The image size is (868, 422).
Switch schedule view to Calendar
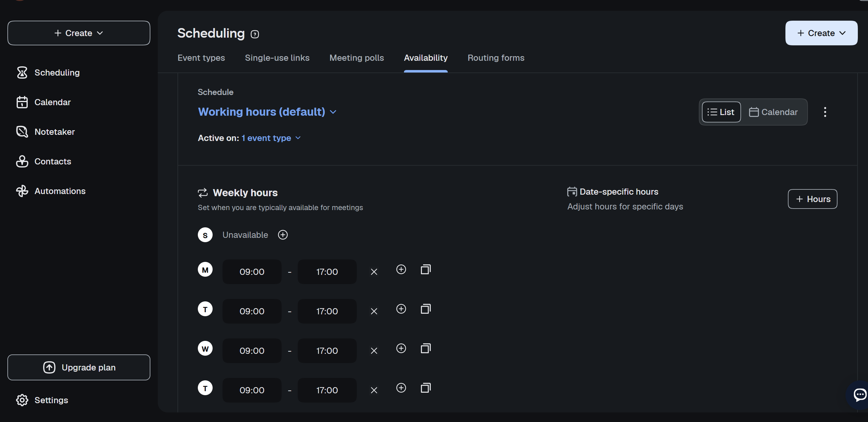click(x=773, y=112)
